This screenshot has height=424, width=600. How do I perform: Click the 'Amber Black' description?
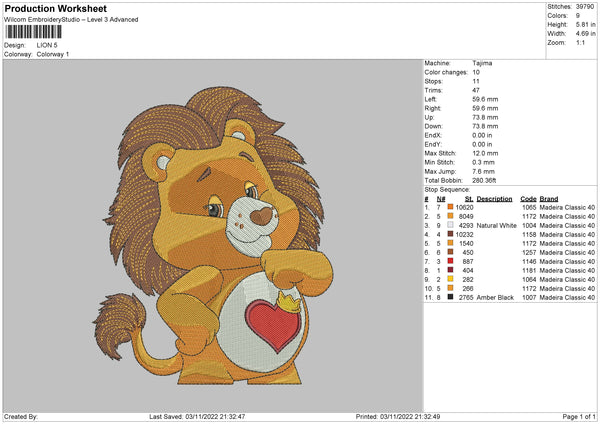click(495, 297)
